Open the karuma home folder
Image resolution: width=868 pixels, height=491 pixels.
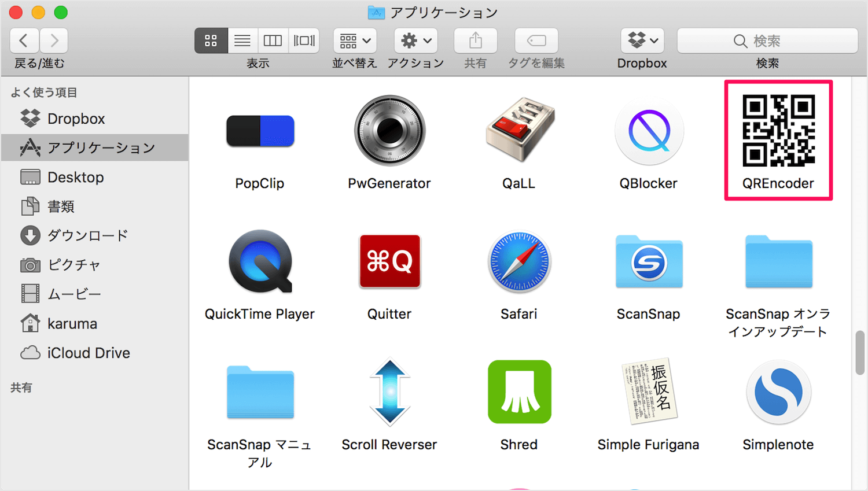click(95, 323)
